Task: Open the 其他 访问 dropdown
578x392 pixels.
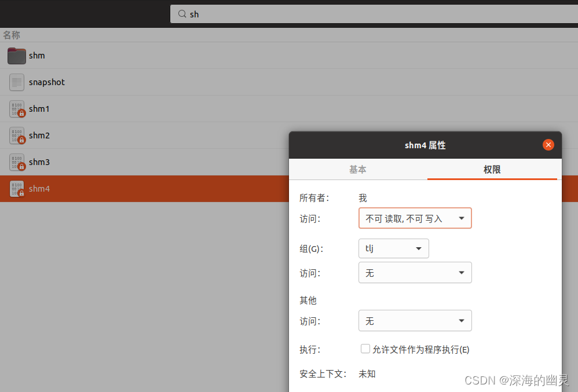Action: 415,320
